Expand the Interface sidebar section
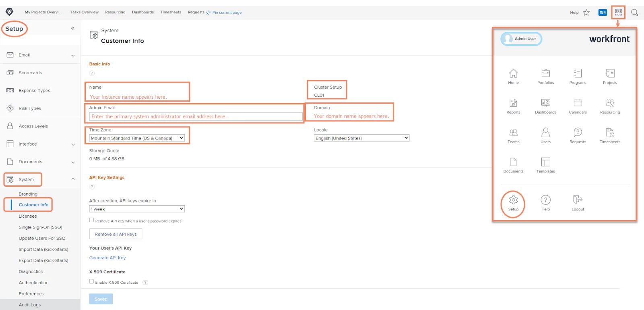This screenshot has width=644, height=310. click(x=73, y=144)
